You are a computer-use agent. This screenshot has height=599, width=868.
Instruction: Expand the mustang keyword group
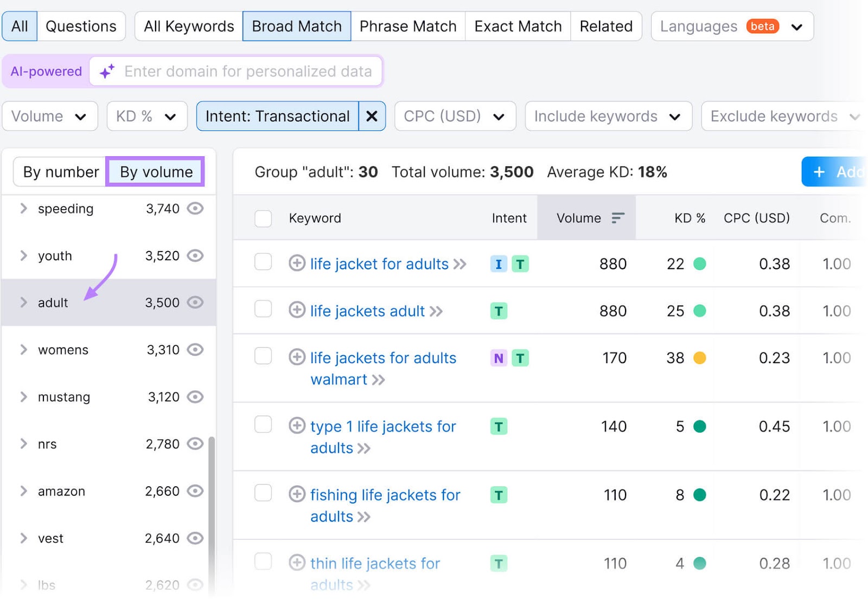tap(23, 397)
